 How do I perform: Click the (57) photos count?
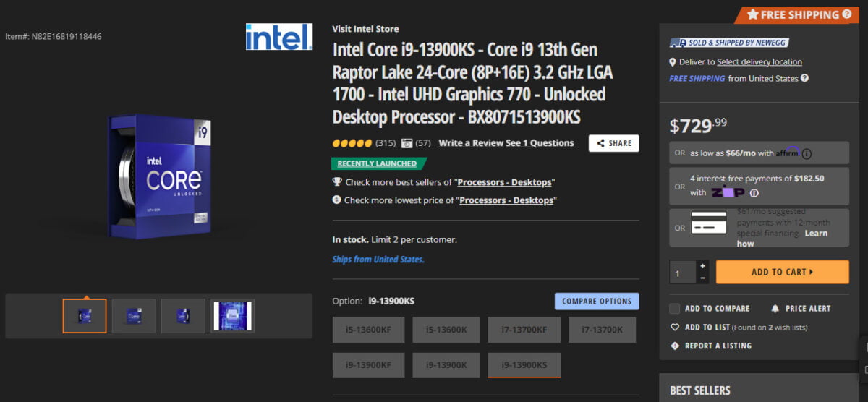(423, 143)
